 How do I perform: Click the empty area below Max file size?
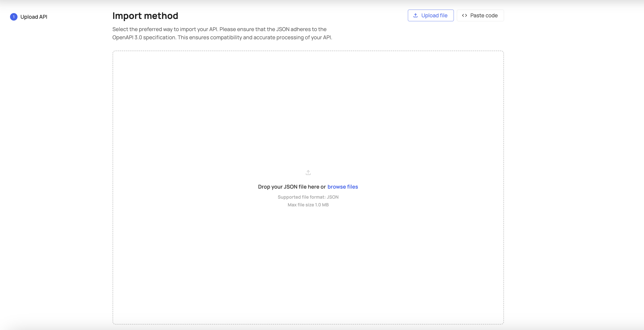[308, 263]
